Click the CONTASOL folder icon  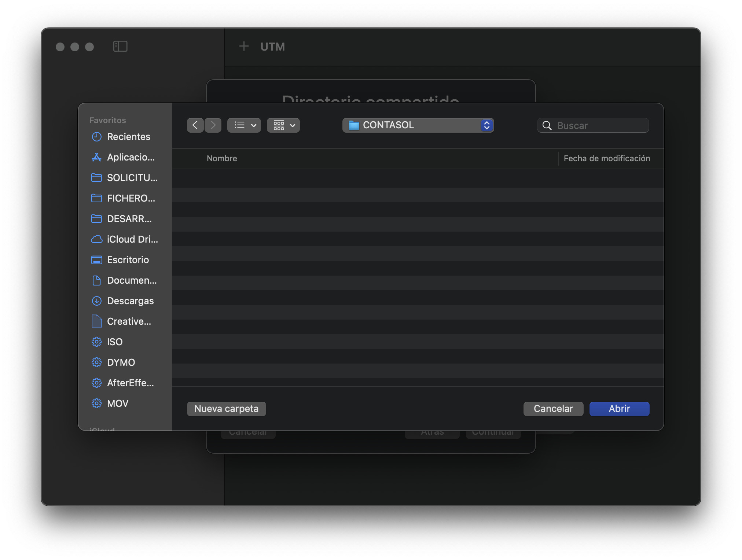pos(354,125)
